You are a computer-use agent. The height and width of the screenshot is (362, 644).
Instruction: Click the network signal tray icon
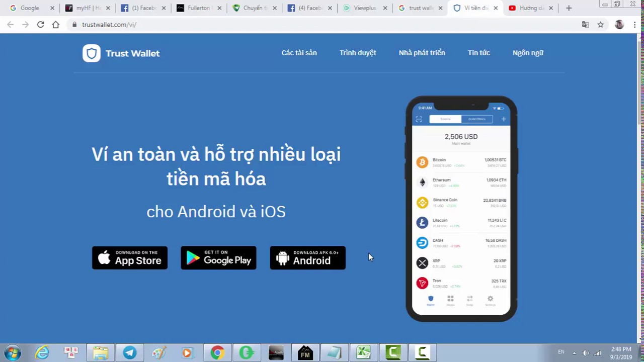point(597,353)
